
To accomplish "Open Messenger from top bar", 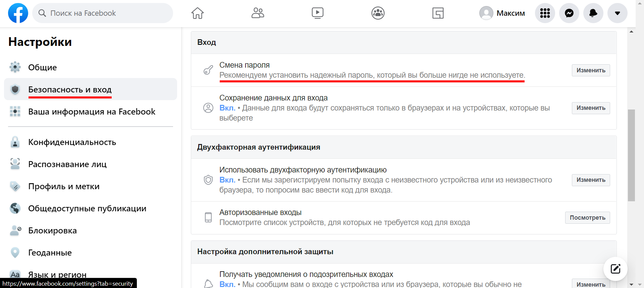I will (569, 13).
